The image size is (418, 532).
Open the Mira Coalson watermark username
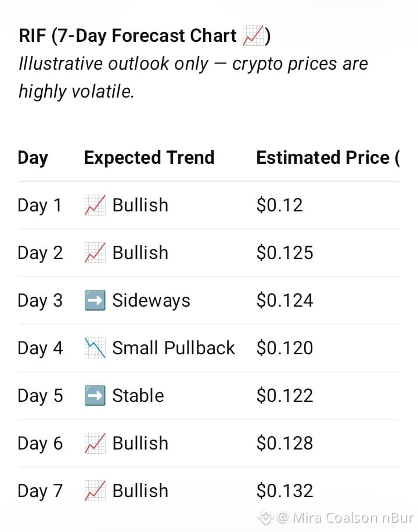pos(346,518)
